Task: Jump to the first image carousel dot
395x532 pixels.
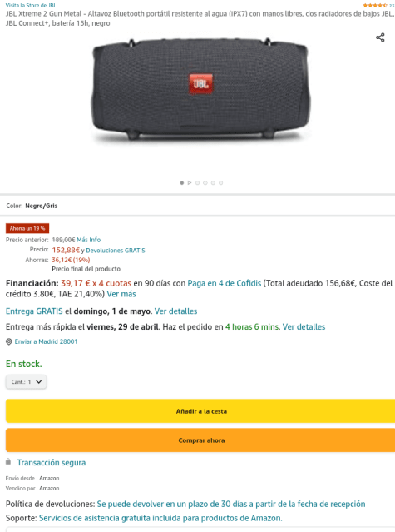Action: (182, 183)
